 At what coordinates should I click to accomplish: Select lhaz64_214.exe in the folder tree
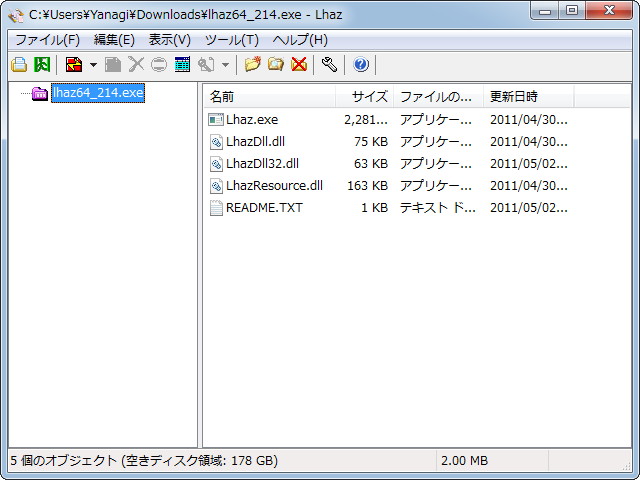click(98, 93)
